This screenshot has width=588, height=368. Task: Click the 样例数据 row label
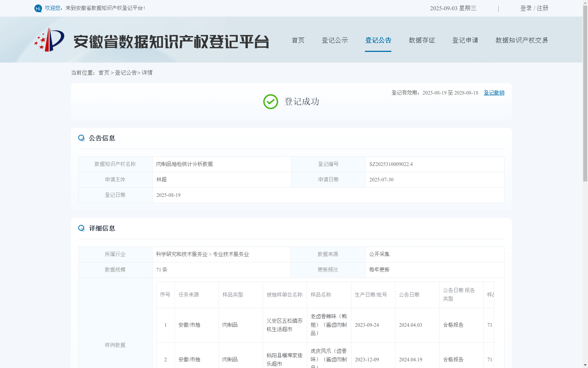(115, 345)
